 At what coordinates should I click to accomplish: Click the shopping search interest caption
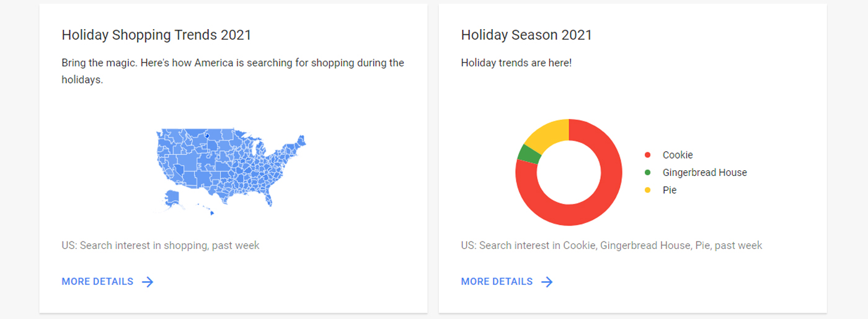[x=161, y=245]
